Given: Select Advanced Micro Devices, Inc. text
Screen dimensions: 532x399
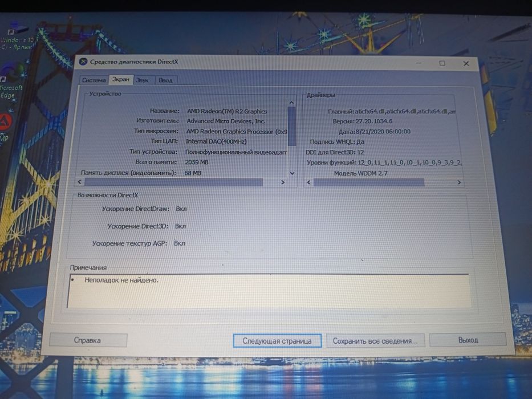Looking at the screenshot, I should (226, 121).
